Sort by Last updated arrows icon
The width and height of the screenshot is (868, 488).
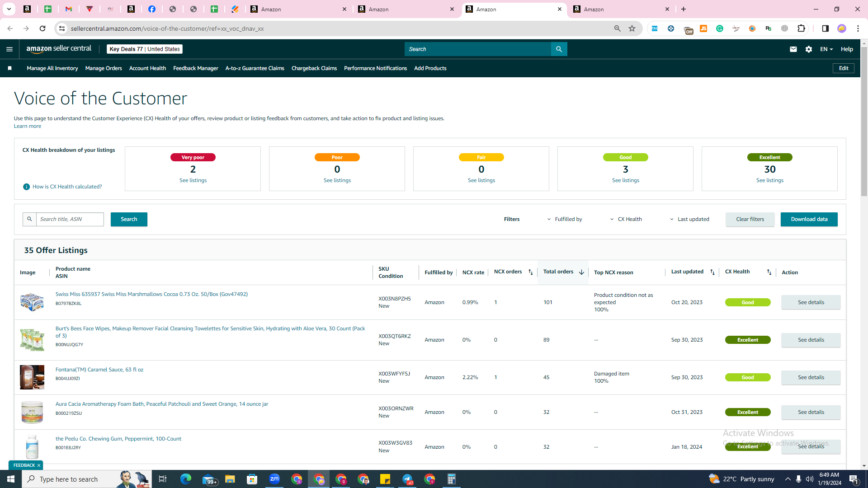(x=712, y=272)
